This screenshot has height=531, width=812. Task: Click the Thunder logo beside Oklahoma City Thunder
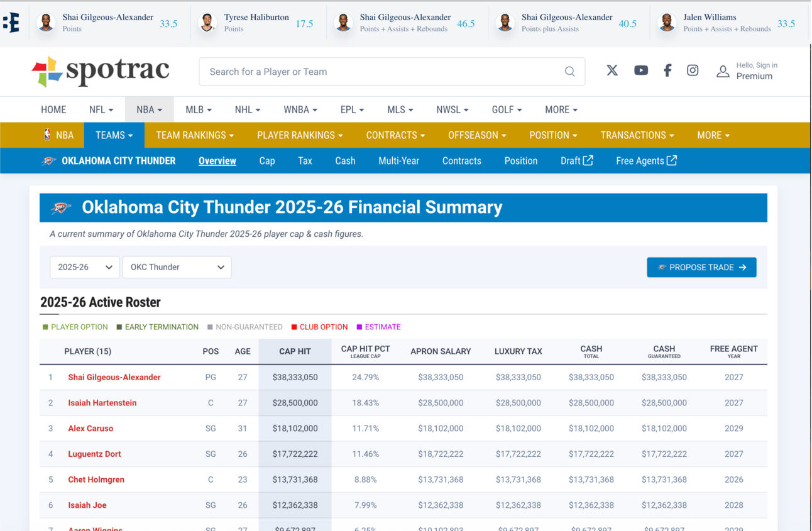(49, 161)
